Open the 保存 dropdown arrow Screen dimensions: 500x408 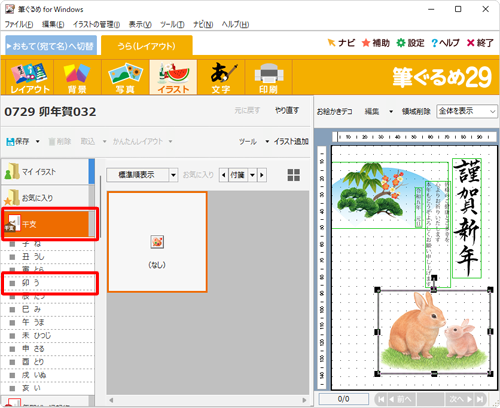click(x=37, y=142)
